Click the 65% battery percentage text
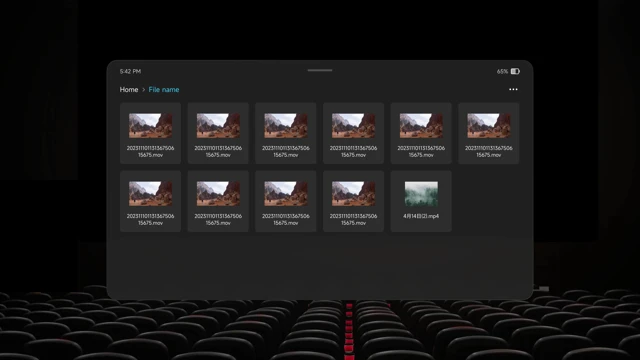Viewport: 640px width, 360px height. pyautogui.click(x=502, y=71)
